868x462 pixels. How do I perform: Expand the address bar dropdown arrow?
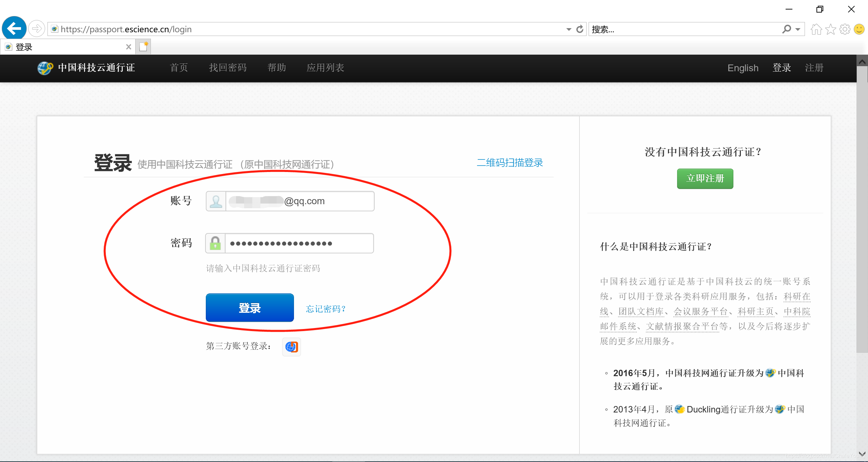[x=569, y=30]
